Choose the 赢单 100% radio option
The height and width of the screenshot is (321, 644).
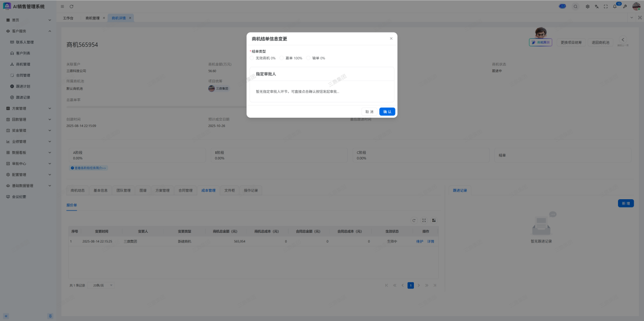point(282,58)
